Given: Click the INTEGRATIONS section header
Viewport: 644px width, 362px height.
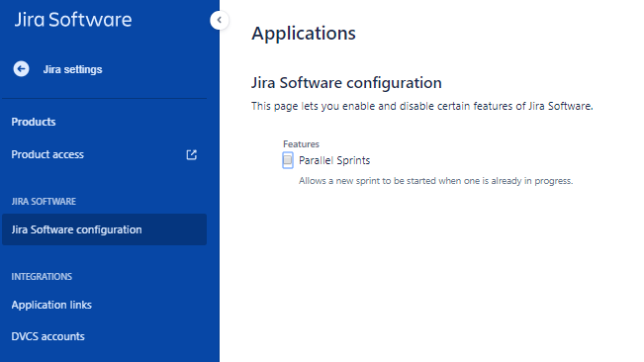Looking at the screenshot, I should (x=42, y=277).
